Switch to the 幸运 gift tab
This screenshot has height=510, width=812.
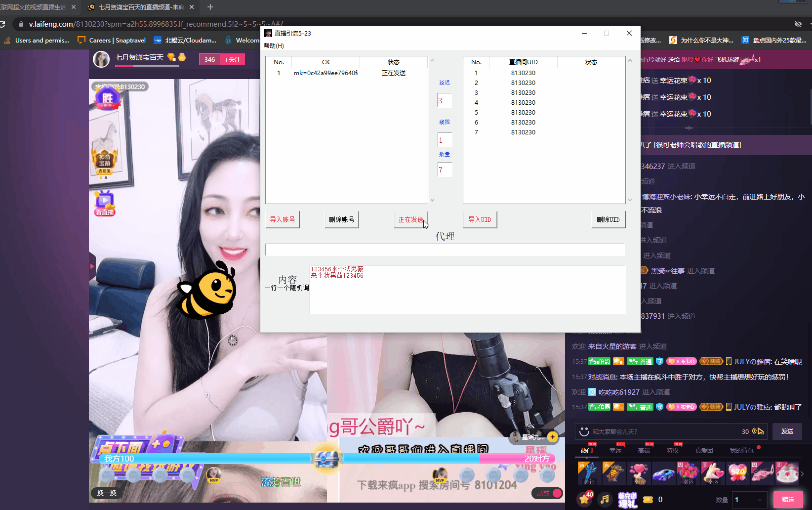pyautogui.click(x=615, y=450)
